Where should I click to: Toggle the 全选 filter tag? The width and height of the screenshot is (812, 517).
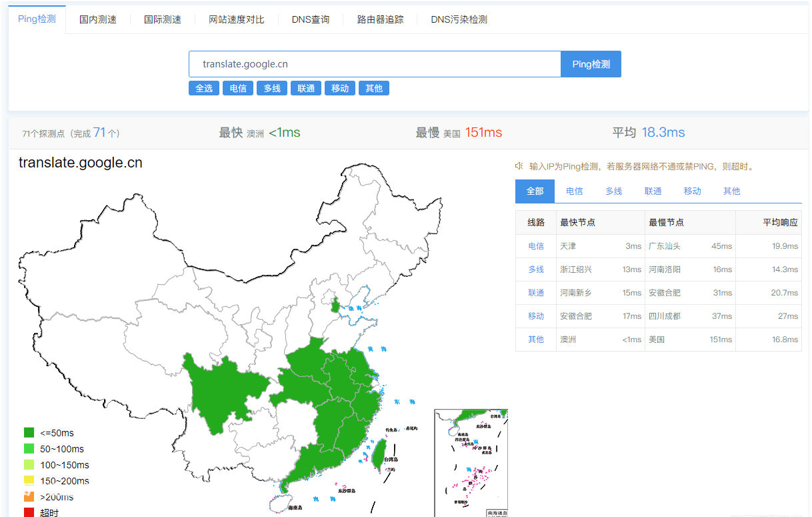point(204,88)
